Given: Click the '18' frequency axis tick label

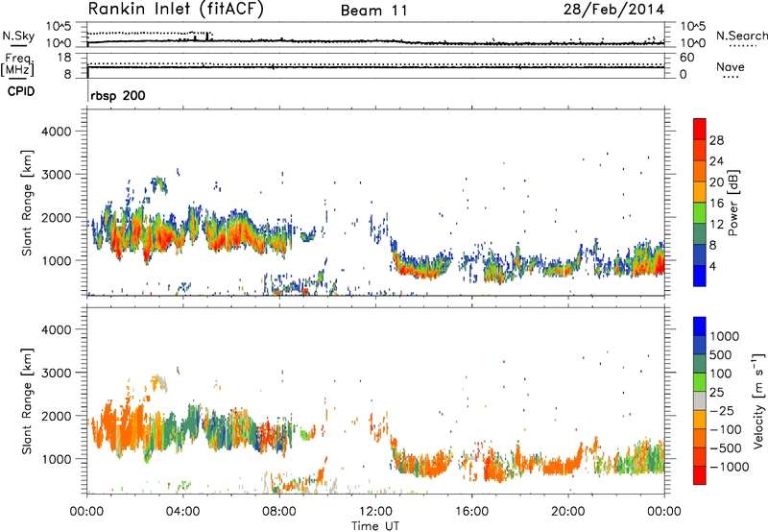Looking at the screenshot, I should click(64, 58).
